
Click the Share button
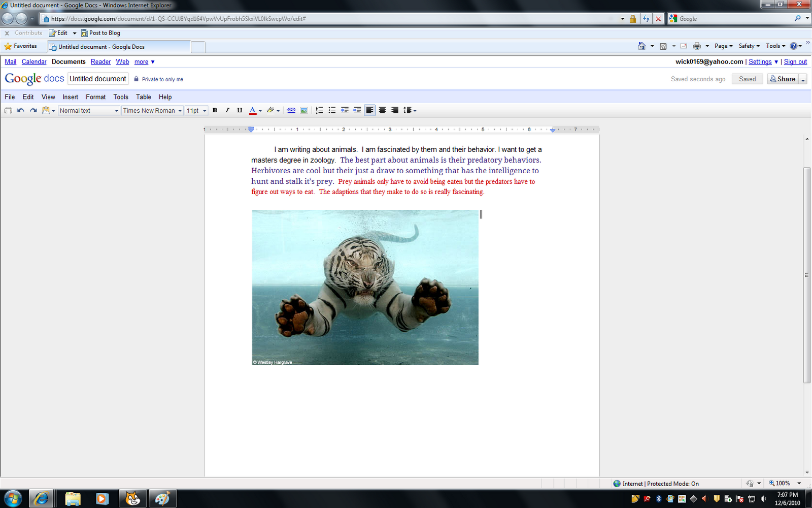point(783,79)
